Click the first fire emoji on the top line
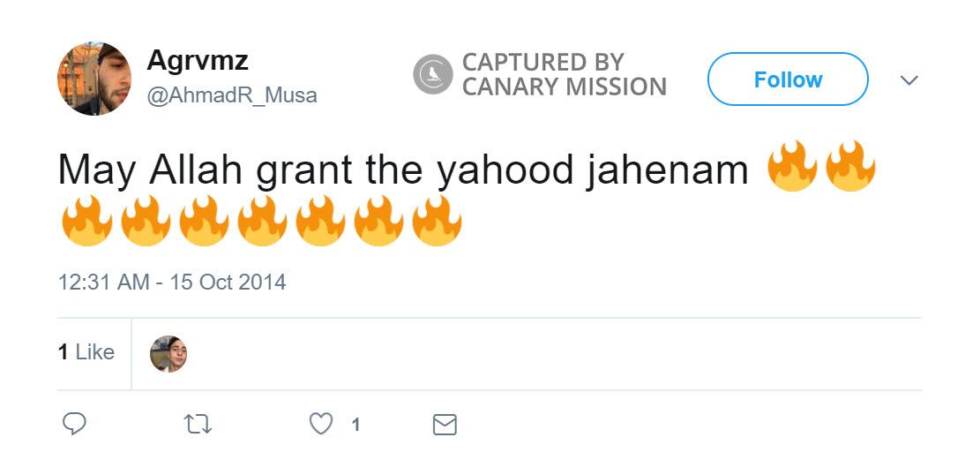This screenshot has width=980, height=475. point(793,168)
